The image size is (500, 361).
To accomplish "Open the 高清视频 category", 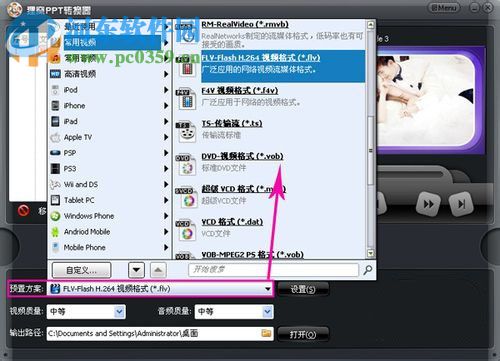I will pyautogui.click(x=80, y=74).
